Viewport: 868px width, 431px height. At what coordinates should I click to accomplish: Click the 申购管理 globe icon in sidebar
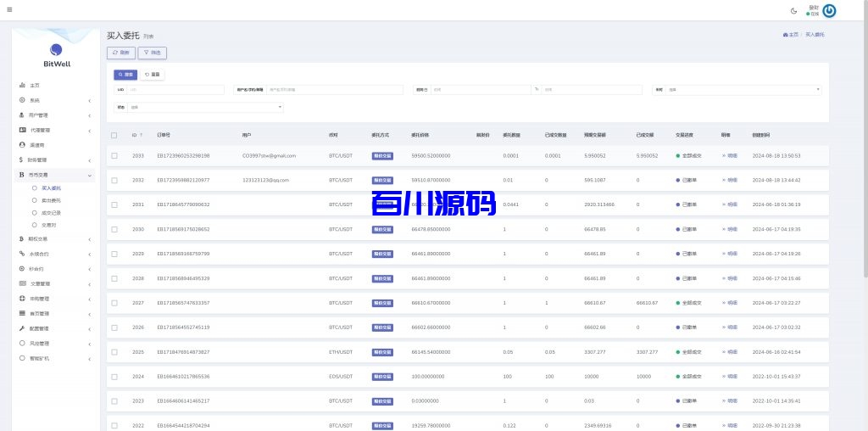22,299
